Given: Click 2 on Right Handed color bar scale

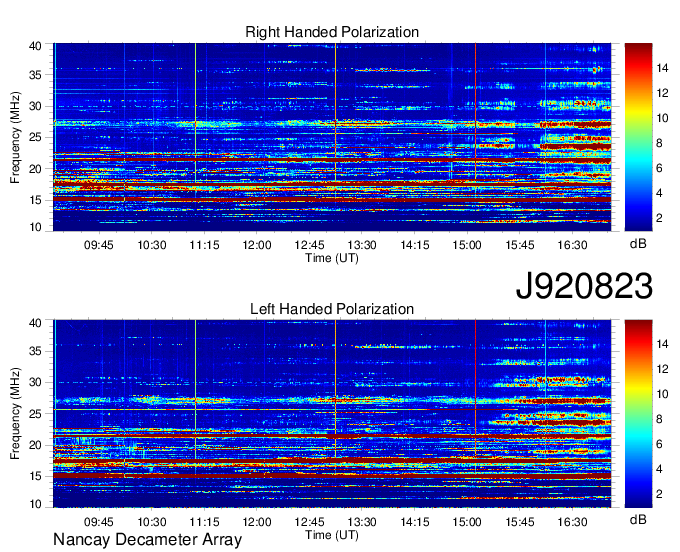Looking at the screenshot, I should tap(659, 218).
